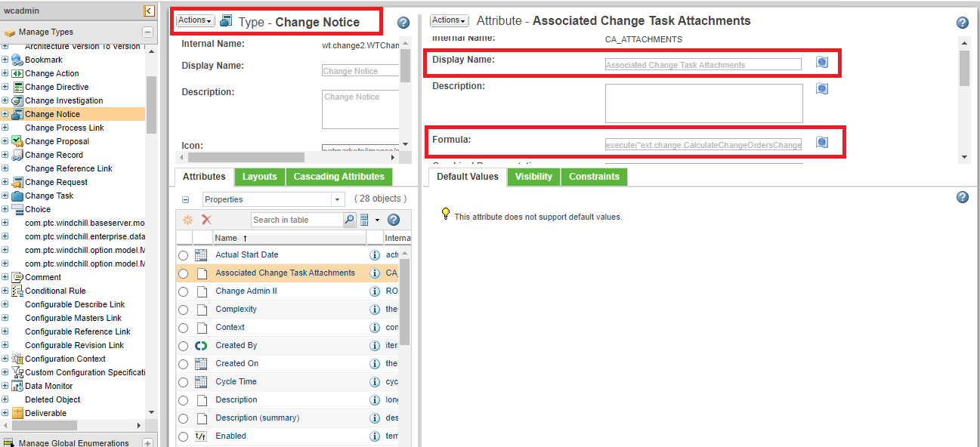Viewport: 980px width, 447px height.
Task: Select the radio button for Cycle Time
Action: (x=182, y=381)
